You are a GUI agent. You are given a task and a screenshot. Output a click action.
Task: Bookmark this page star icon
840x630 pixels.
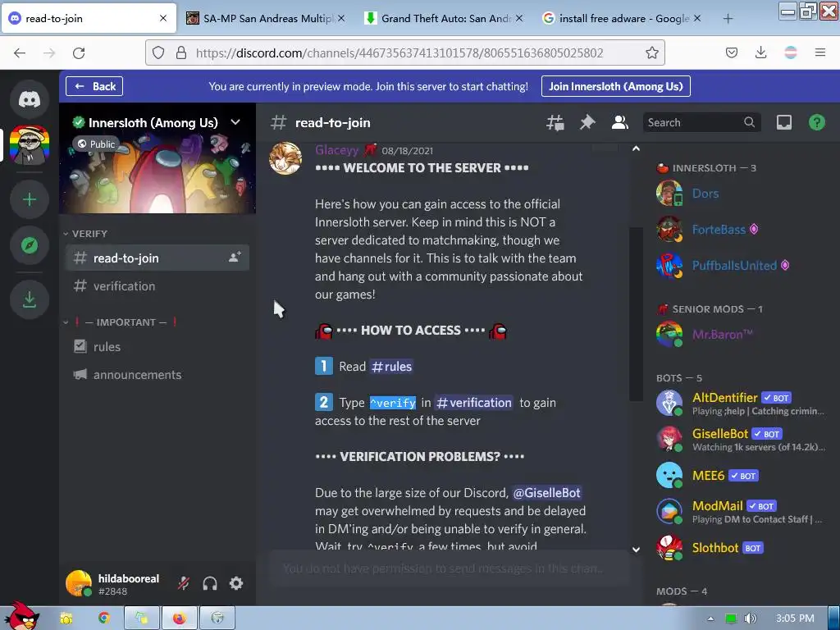click(652, 52)
